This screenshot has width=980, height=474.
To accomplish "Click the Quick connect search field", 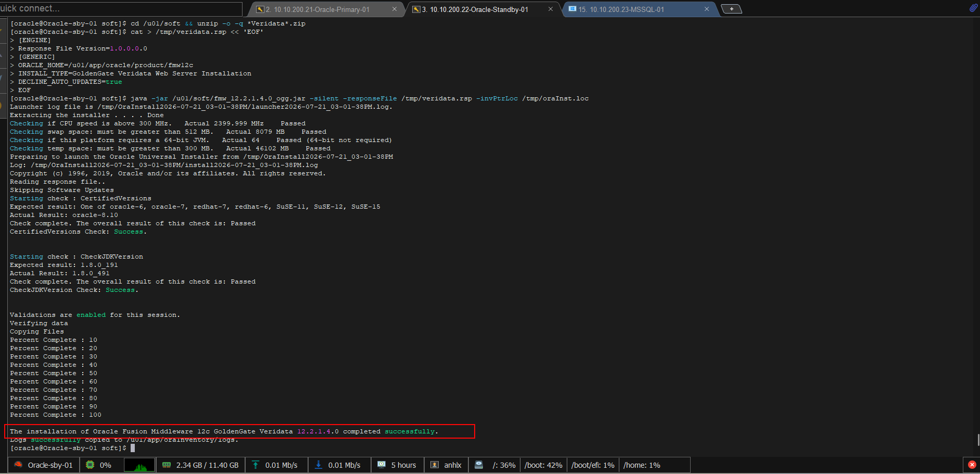I will coord(121,9).
